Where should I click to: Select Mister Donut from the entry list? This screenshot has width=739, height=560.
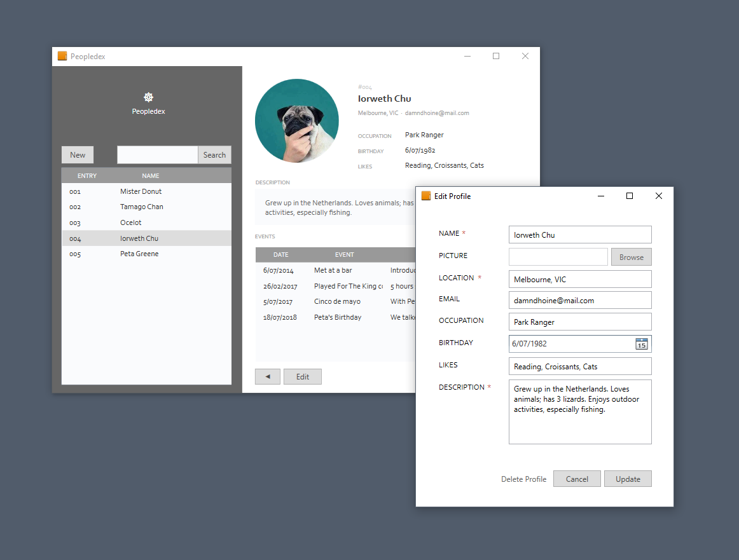click(141, 191)
